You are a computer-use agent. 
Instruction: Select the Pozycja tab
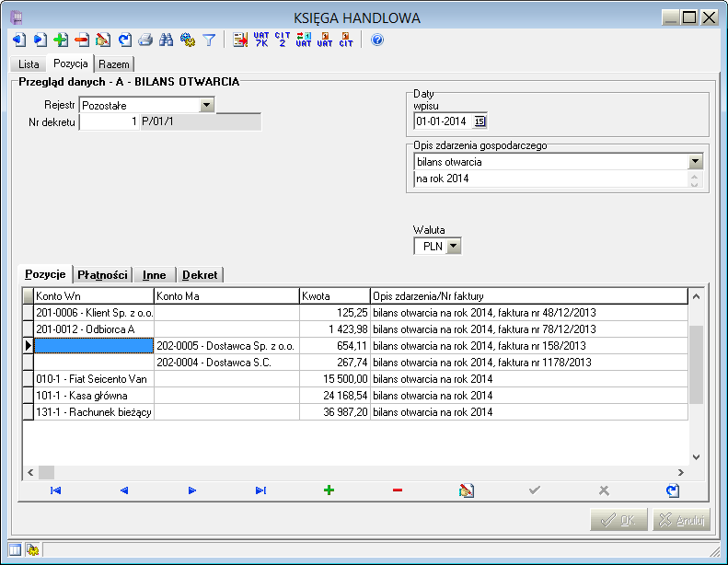[71, 63]
